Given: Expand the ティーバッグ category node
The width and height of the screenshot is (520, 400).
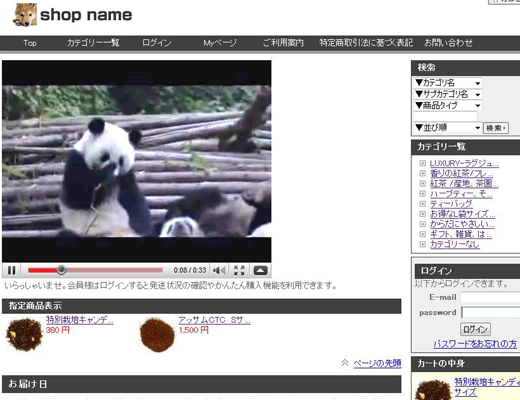Looking at the screenshot, I should tap(422, 204).
